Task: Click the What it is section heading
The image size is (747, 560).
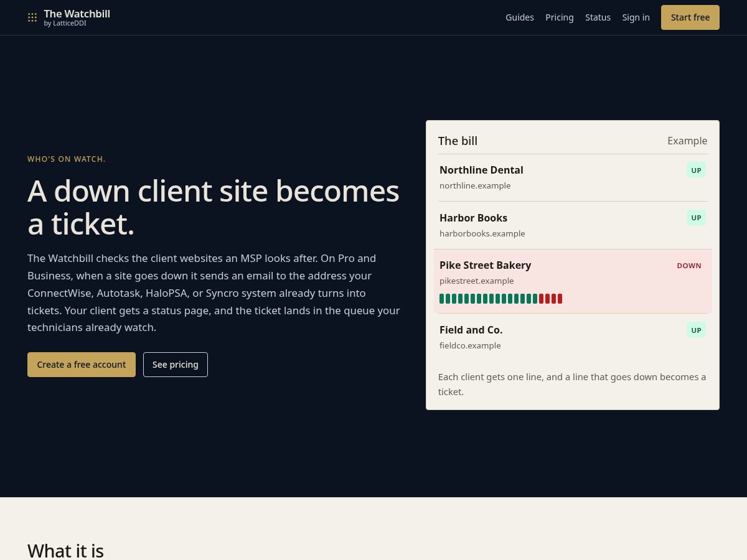Action: point(65,551)
